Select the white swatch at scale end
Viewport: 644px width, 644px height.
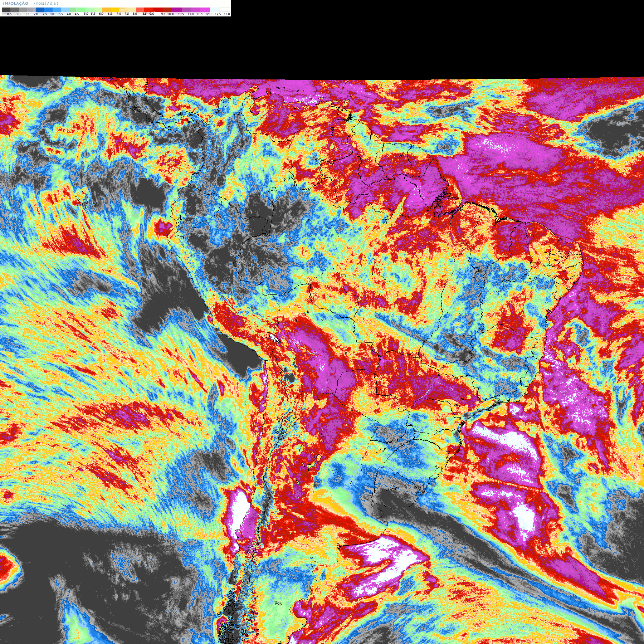click(225, 10)
